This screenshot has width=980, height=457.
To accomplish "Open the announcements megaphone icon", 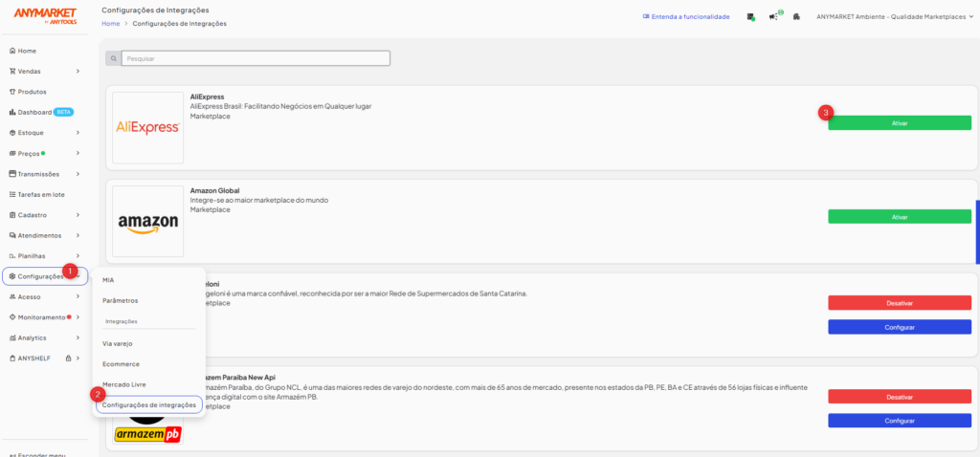I will (773, 16).
